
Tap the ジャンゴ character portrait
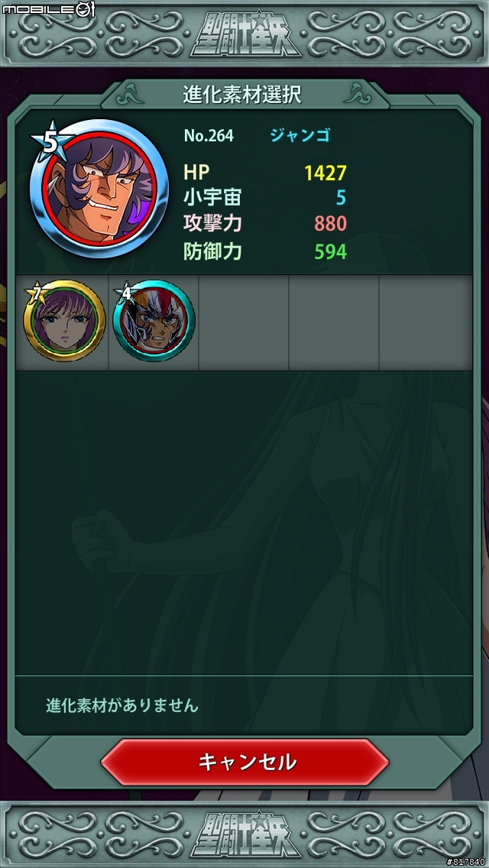tap(99, 188)
